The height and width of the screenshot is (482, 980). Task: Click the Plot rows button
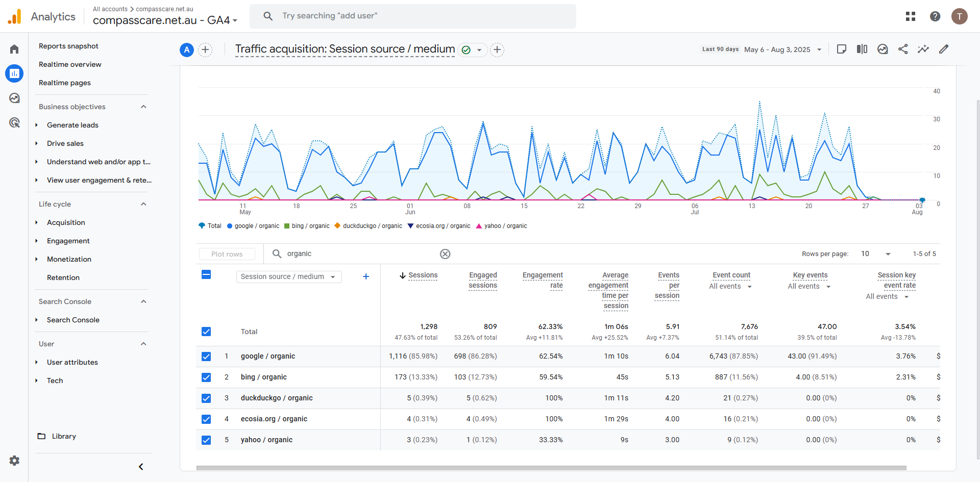[x=227, y=254]
